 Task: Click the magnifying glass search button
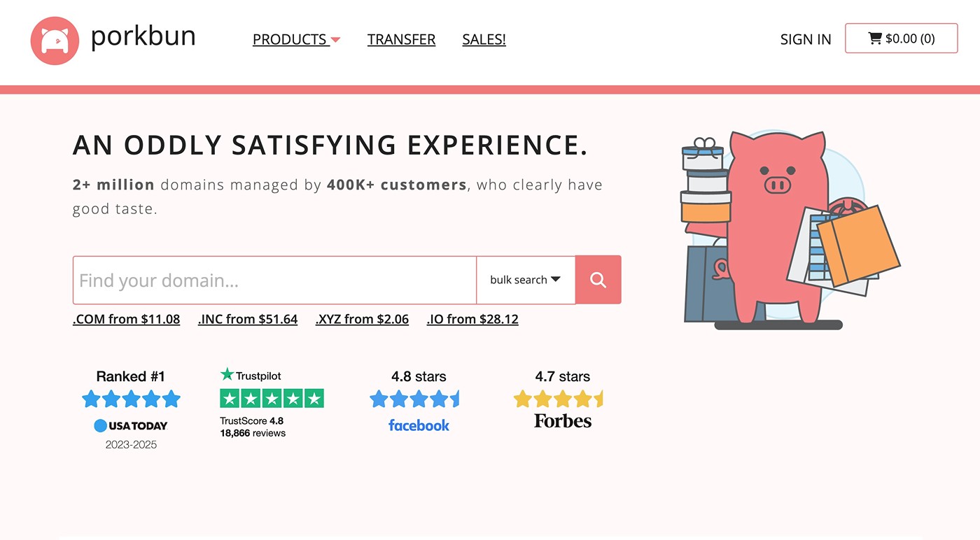(x=598, y=280)
